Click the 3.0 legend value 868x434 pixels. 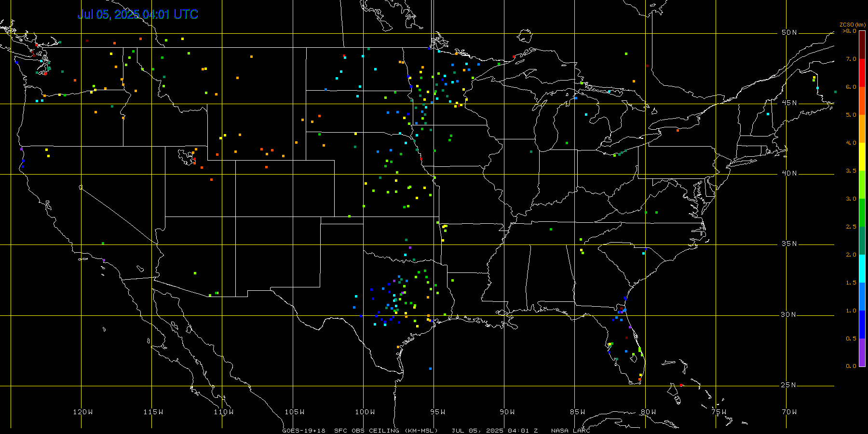click(851, 199)
